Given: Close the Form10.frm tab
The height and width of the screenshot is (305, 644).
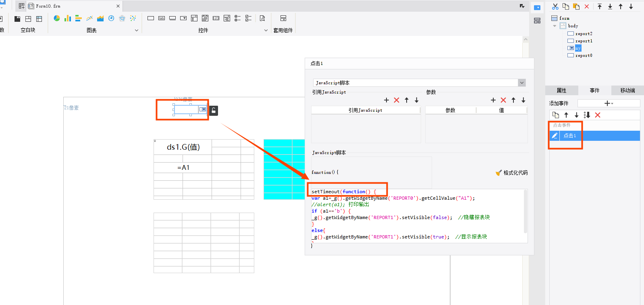Looking at the screenshot, I should point(118,6).
